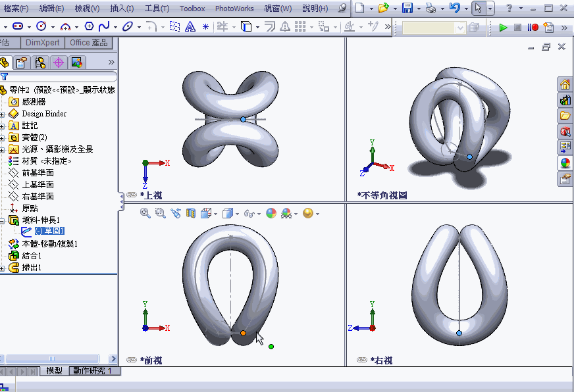
Task: Click the select cursor tool
Action: (479, 8)
